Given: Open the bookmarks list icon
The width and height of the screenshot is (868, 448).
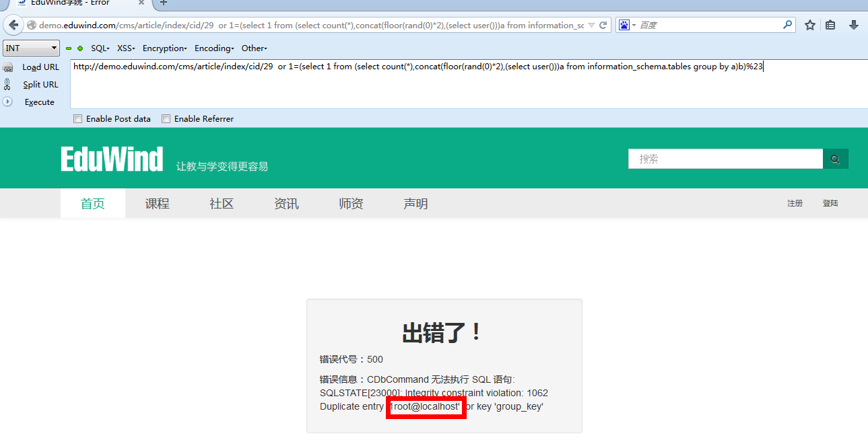Looking at the screenshot, I should coord(830,26).
